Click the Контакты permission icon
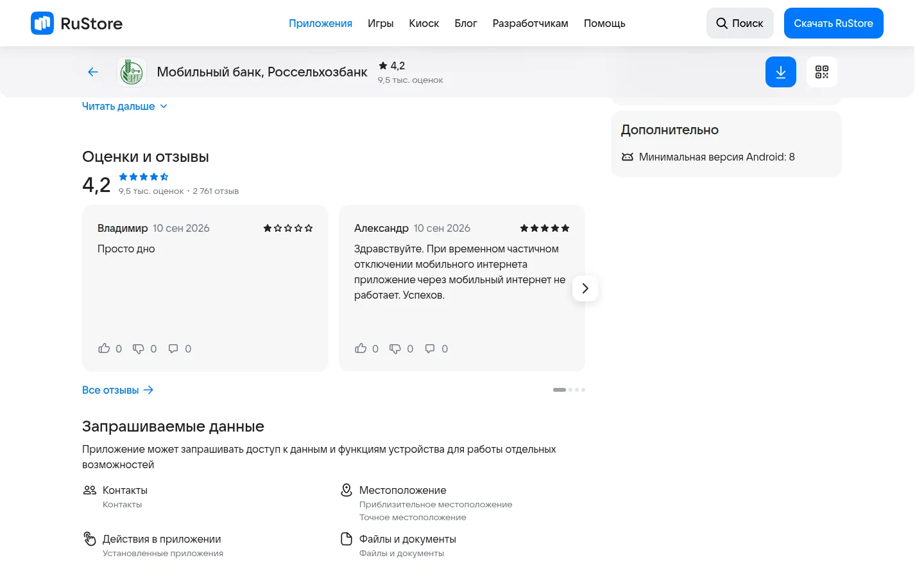Screen dimensions: 924x578 90,490
